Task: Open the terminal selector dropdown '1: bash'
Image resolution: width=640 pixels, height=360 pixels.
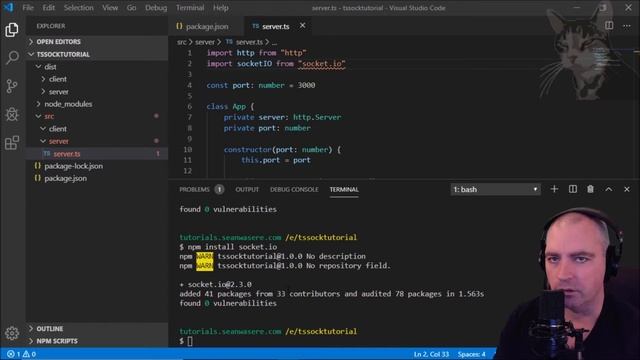Action: click(496, 189)
